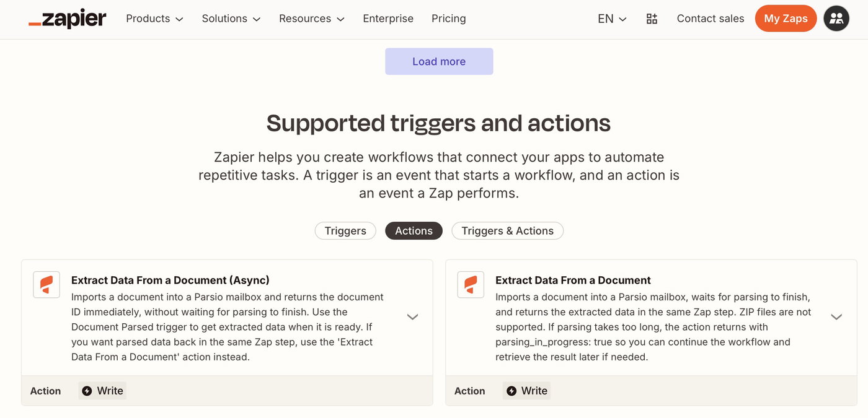Expand the Extract Data From a Document card chevron

click(x=836, y=317)
